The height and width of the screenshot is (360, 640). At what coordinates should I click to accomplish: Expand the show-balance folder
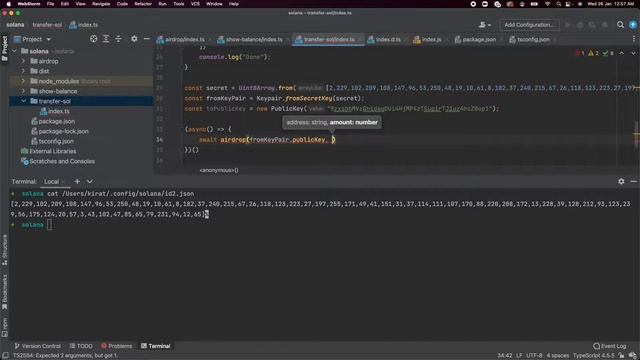pyautogui.click(x=23, y=91)
